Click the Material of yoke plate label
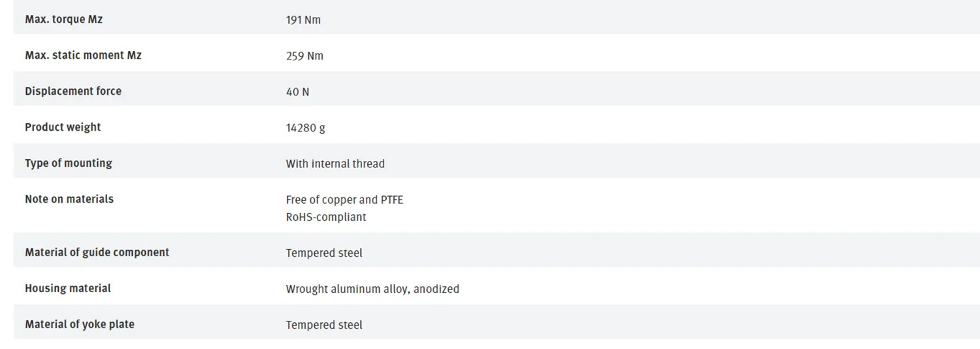 [x=80, y=324]
